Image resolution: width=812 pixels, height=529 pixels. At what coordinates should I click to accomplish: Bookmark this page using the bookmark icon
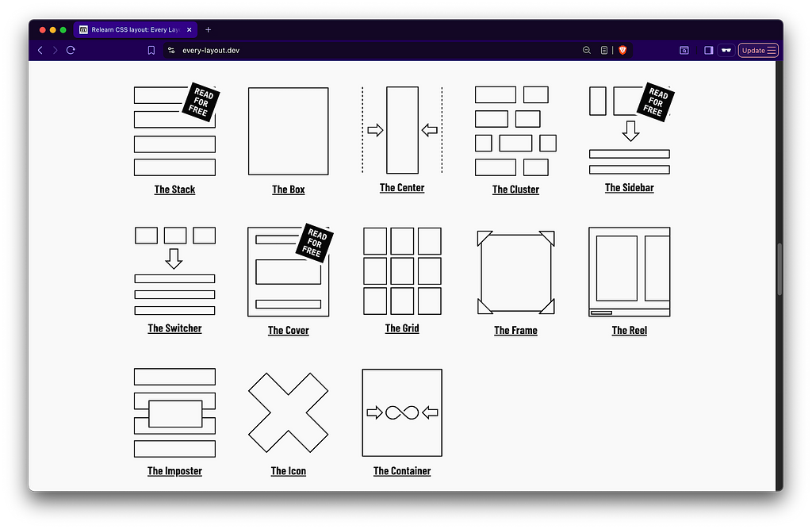point(151,50)
